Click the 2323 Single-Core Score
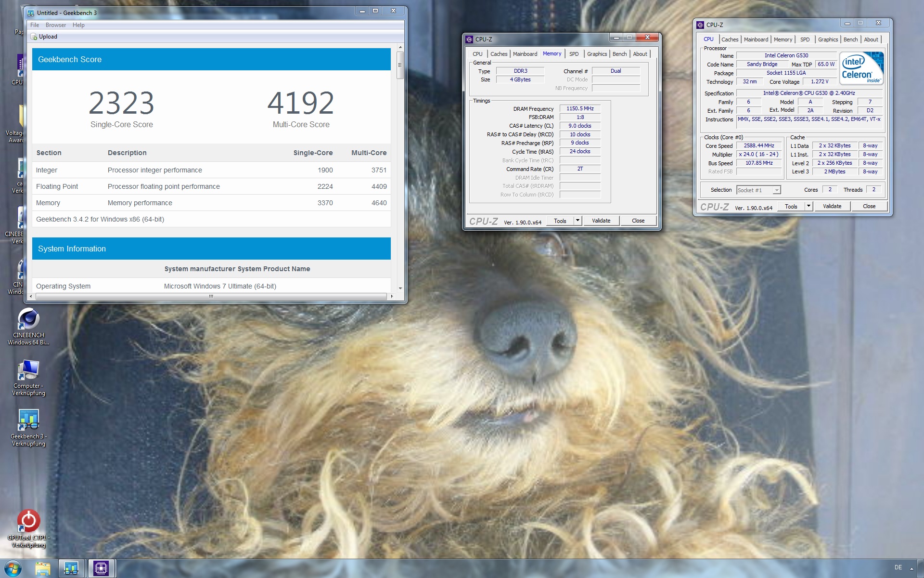Viewport: 924px width, 578px height. (x=121, y=103)
